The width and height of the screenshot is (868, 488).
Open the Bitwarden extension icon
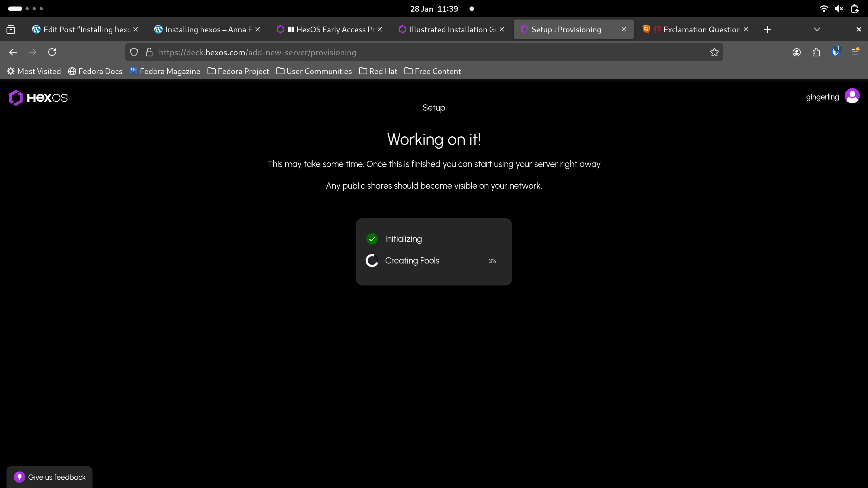pyautogui.click(x=835, y=52)
